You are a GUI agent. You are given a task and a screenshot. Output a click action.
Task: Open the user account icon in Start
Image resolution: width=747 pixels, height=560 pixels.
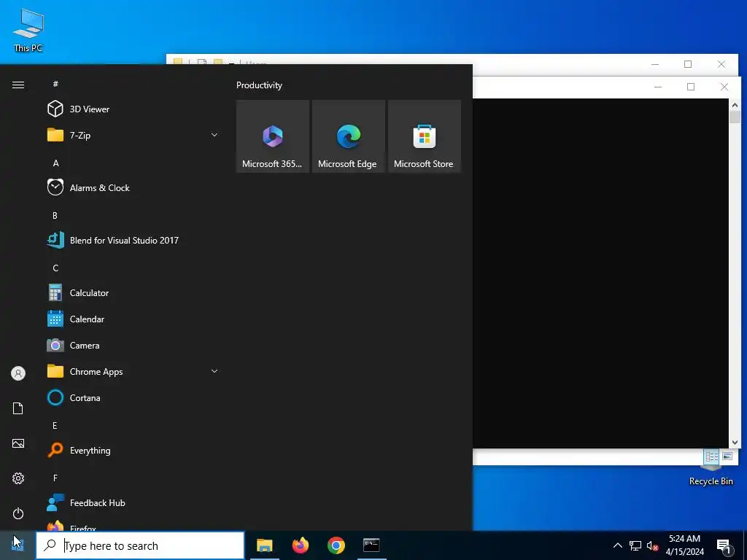tap(18, 373)
